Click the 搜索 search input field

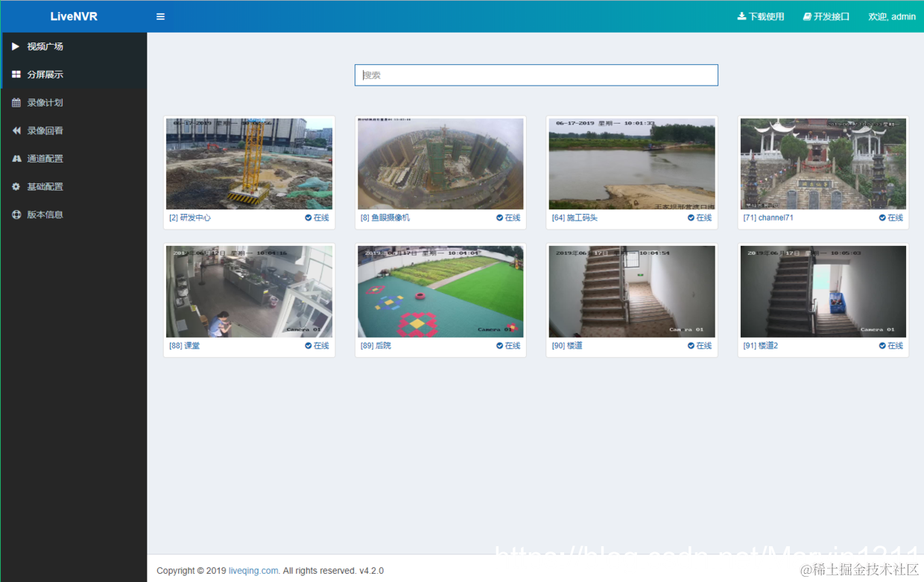coord(537,75)
